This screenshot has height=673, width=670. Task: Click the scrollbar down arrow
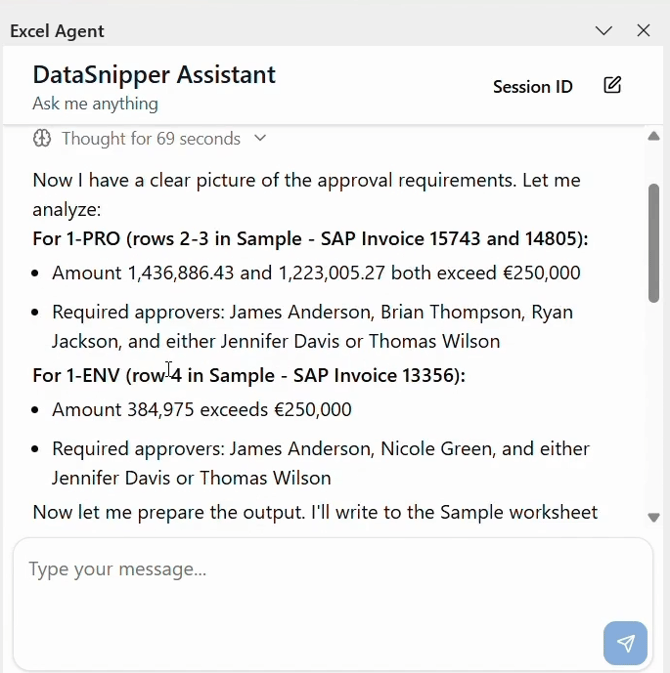(654, 517)
